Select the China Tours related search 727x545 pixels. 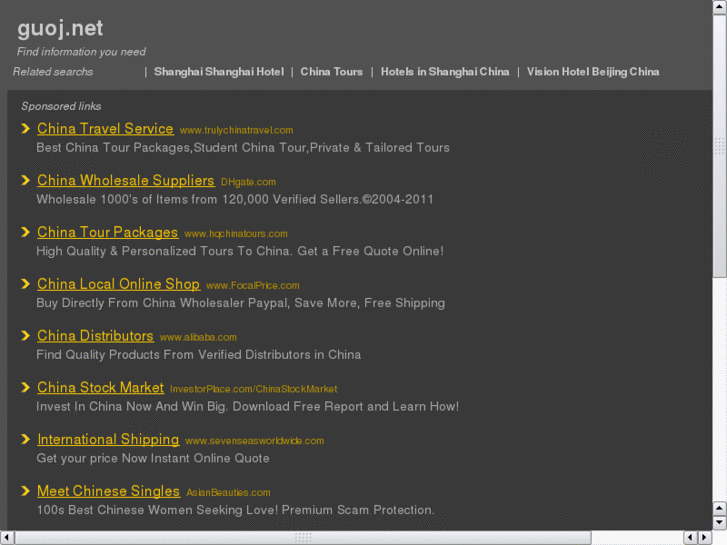click(x=332, y=72)
